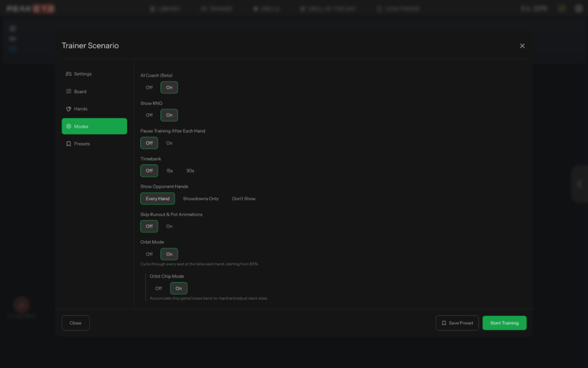
Task: Turn Skip Runout & Pot Animations off
Action: 149,227
